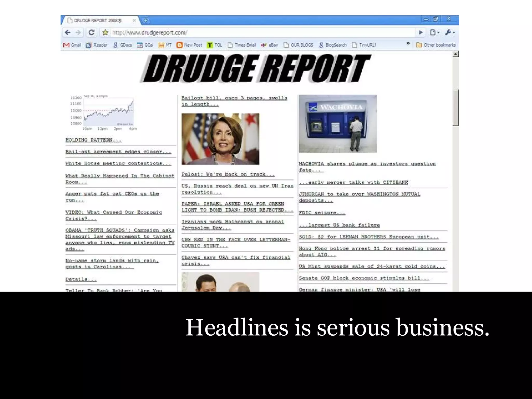Open the GDocs bookmark
532x399 pixels.
123,45
